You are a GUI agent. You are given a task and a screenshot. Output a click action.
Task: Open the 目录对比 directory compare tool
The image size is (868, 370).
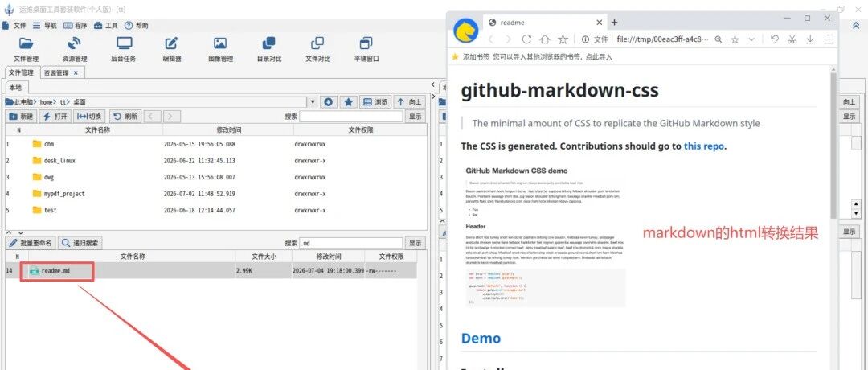269,49
